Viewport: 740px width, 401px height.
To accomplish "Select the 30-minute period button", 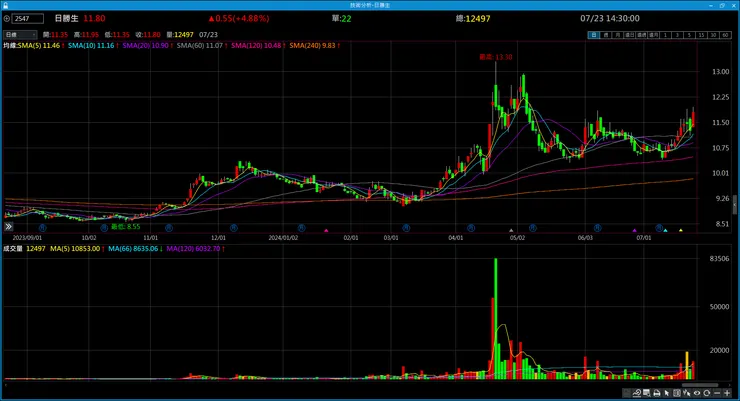I will tap(713, 35).
